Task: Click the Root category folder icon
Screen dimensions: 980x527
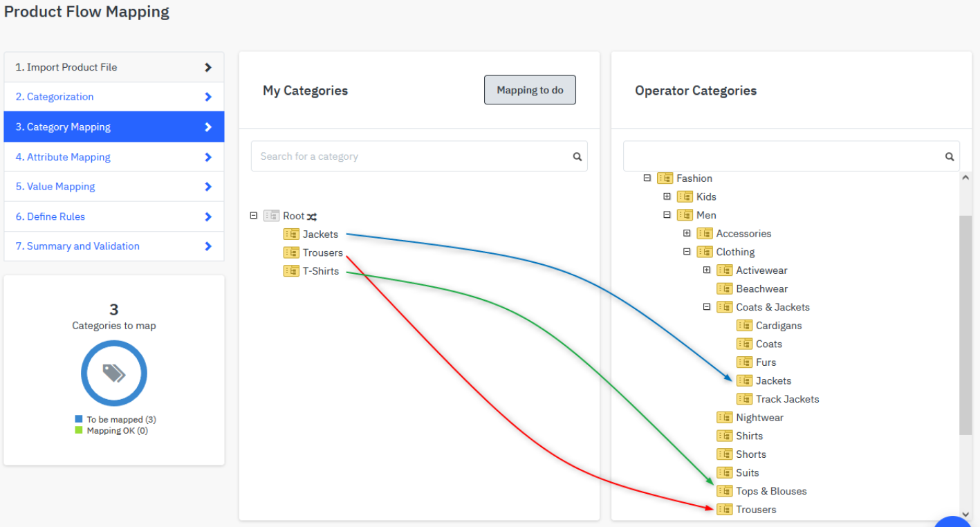Action: [x=271, y=216]
